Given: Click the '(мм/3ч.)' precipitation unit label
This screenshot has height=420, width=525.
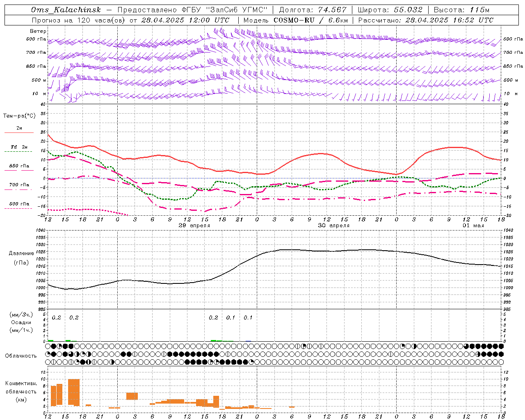Looking at the screenshot, I should (x=21, y=315).
